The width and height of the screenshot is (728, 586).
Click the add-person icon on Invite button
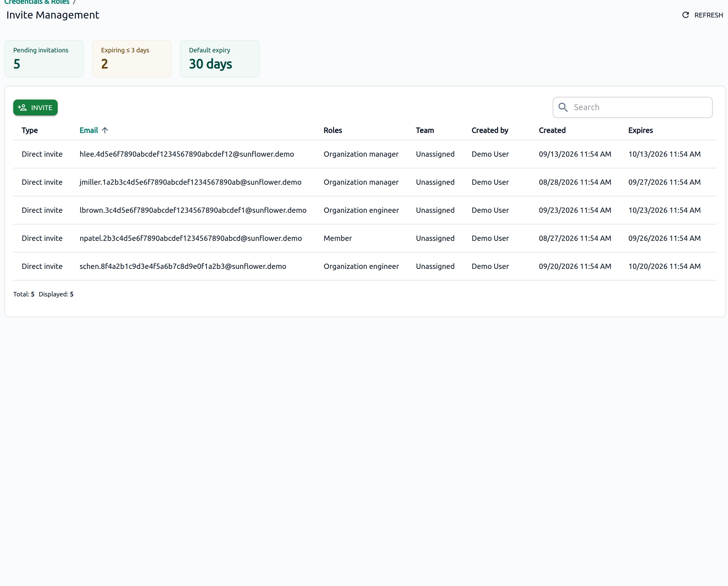22,108
